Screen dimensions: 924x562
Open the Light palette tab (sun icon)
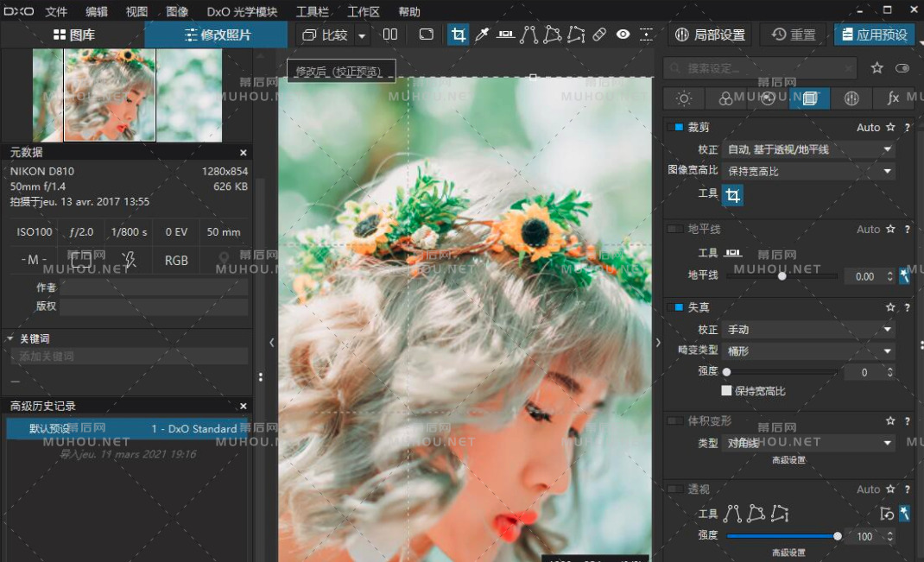coord(684,98)
